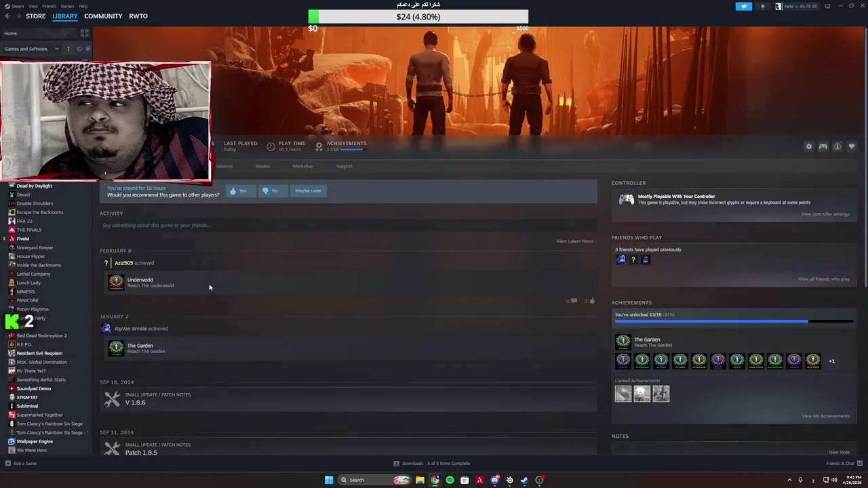Open the Achievements stat in the header

[341, 146]
